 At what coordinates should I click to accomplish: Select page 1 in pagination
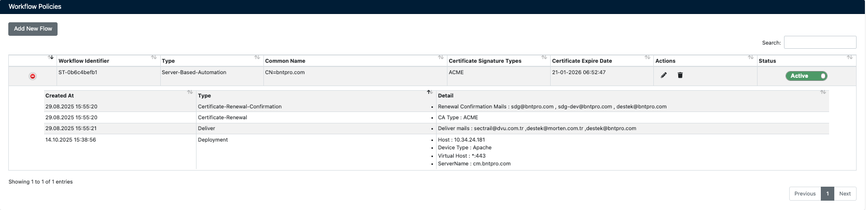click(x=828, y=193)
